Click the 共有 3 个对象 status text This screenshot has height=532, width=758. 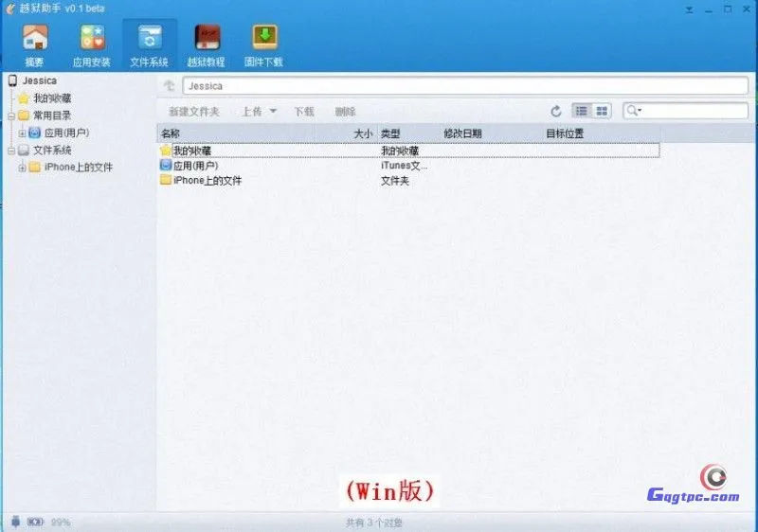click(x=374, y=523)
